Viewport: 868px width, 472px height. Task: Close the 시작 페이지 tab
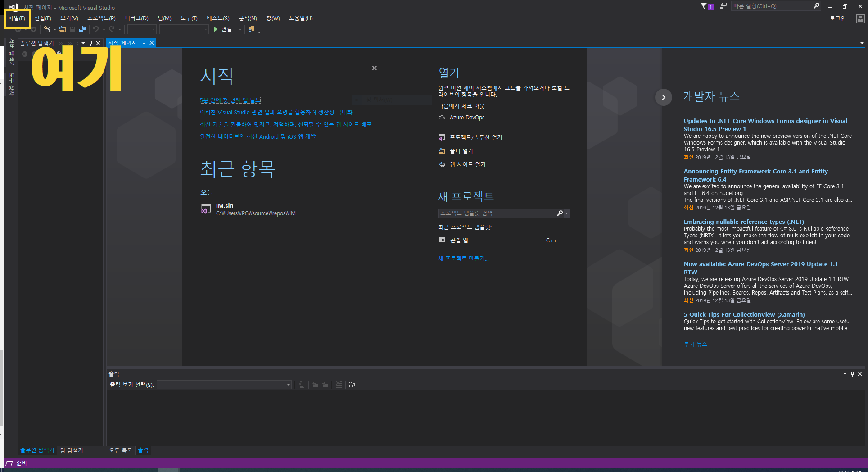pyautogui.click(x=152, y=43)
